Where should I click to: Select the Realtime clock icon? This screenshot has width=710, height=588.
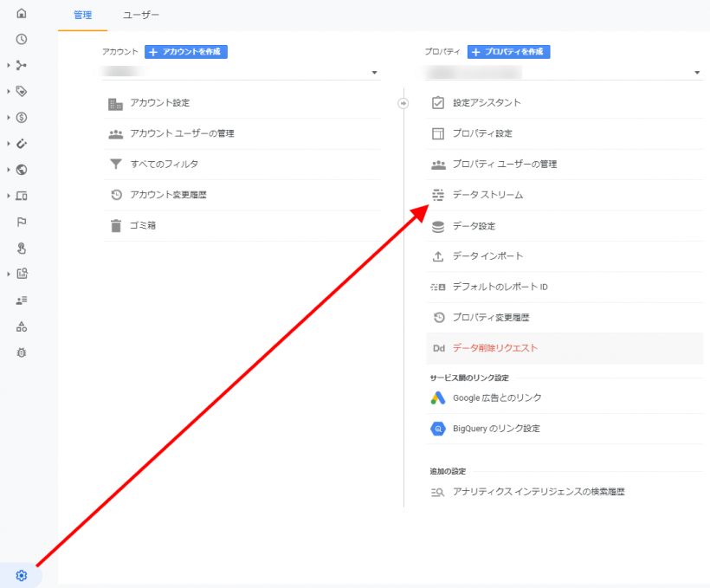pyautogui.click(x=21, y=39)
